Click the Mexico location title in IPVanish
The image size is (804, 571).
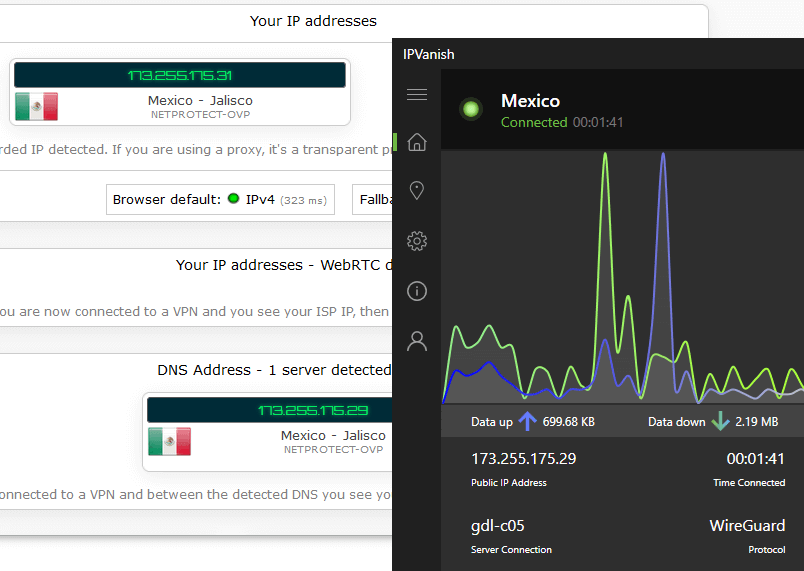(x=530, y=101)
